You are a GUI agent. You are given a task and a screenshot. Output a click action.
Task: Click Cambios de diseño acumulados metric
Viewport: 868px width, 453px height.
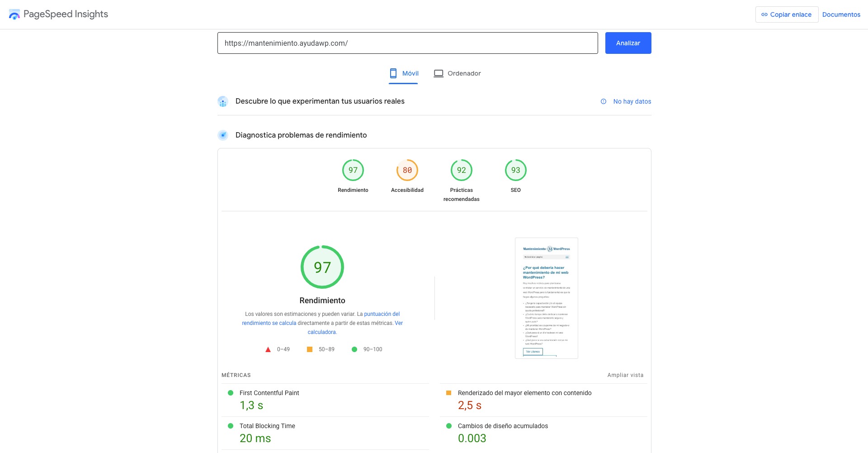tap(503, 426)
